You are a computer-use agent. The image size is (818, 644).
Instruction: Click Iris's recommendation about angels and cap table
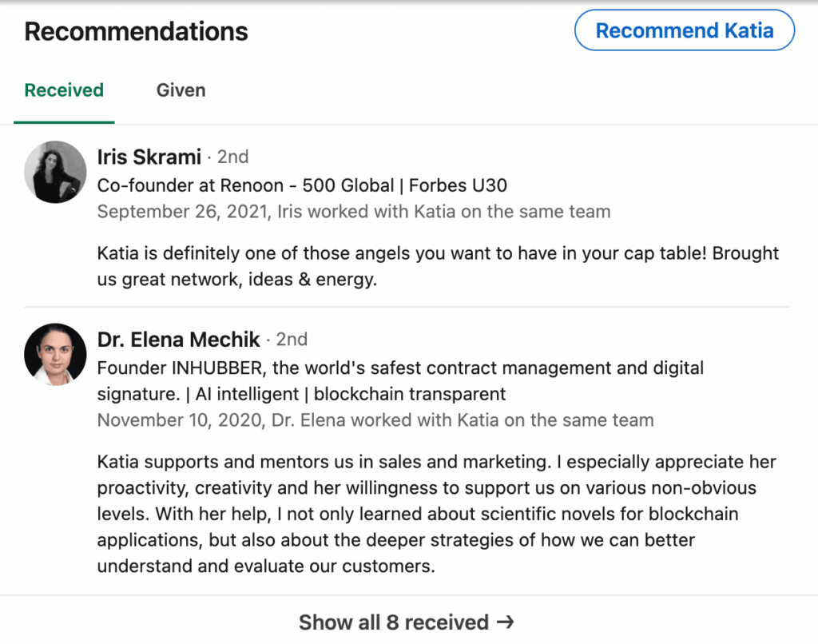pos(438,266)
